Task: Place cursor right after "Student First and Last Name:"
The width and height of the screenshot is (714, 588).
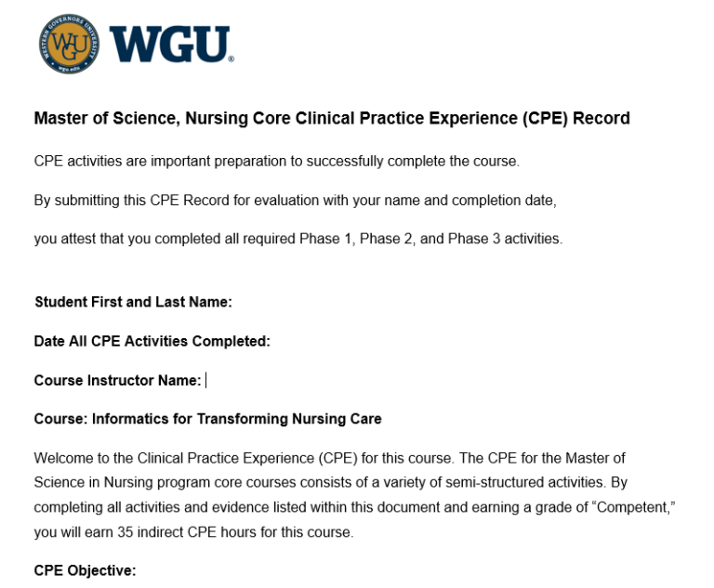Action: pyautogui.click(x=234, y=302)
